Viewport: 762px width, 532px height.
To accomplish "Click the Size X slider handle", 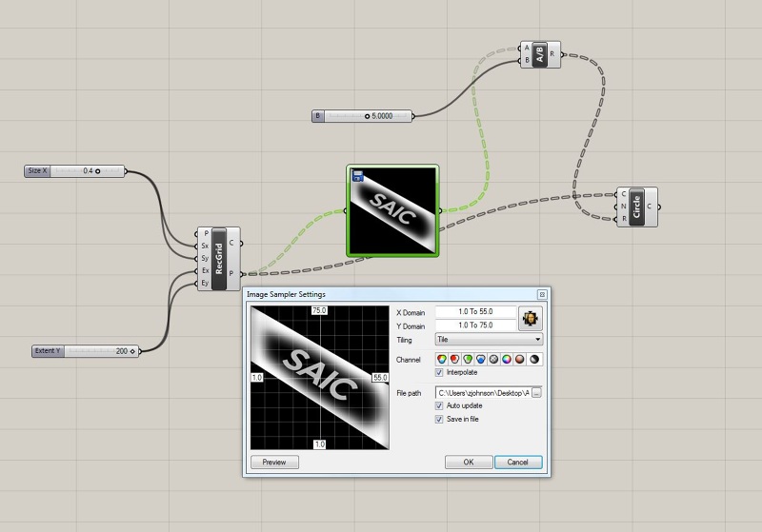I will coord(98,171).
